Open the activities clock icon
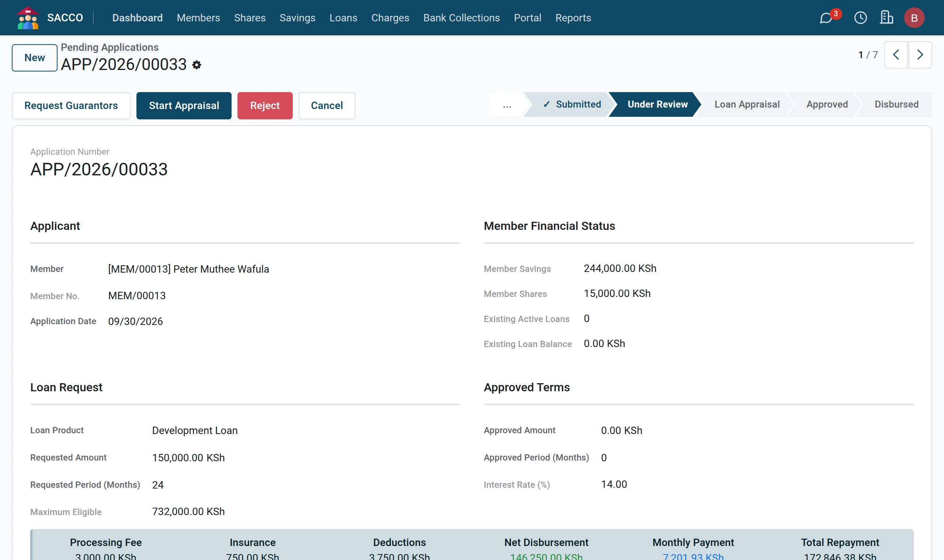The image size is (944, 560). point(861,18)
